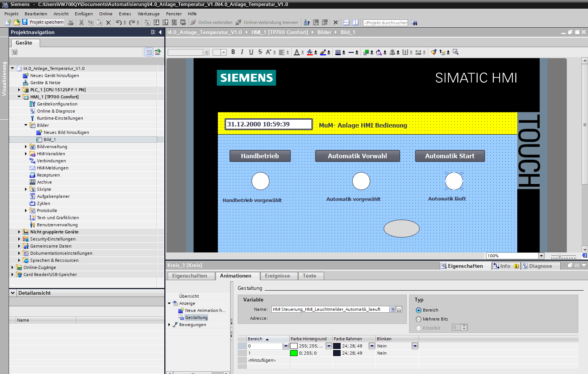Click the Hinzufügen entry in table
Screen dimensions: 588x374
tap(262, 360)
